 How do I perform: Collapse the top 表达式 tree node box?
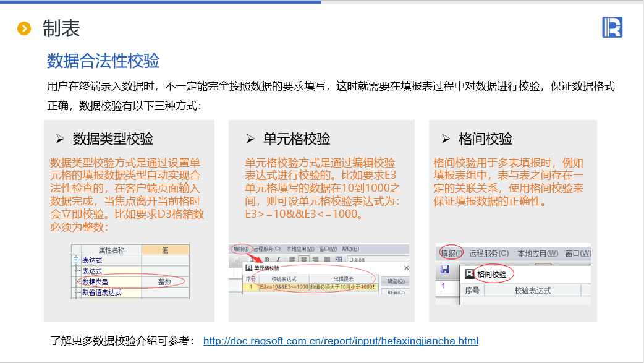click(75, 260)
